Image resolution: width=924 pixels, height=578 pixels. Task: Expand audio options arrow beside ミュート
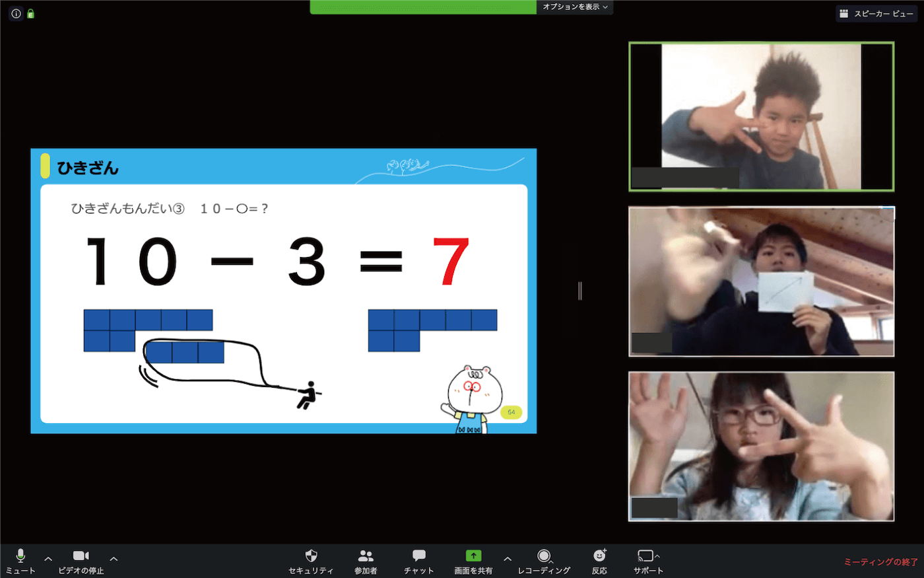(x=48, y=559)
